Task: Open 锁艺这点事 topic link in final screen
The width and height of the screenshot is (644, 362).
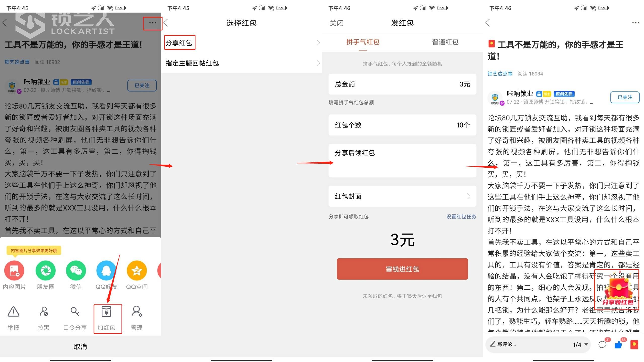Action: [x=500, y=74]
